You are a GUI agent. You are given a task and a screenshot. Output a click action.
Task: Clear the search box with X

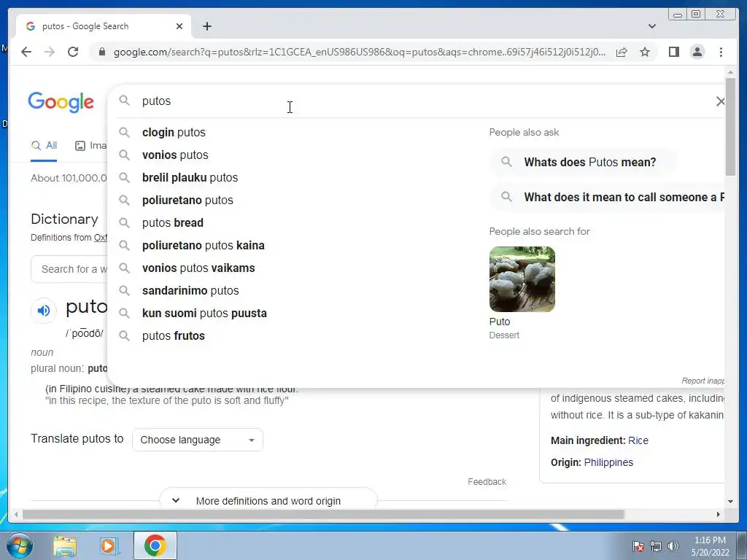(x=720, y=101)
